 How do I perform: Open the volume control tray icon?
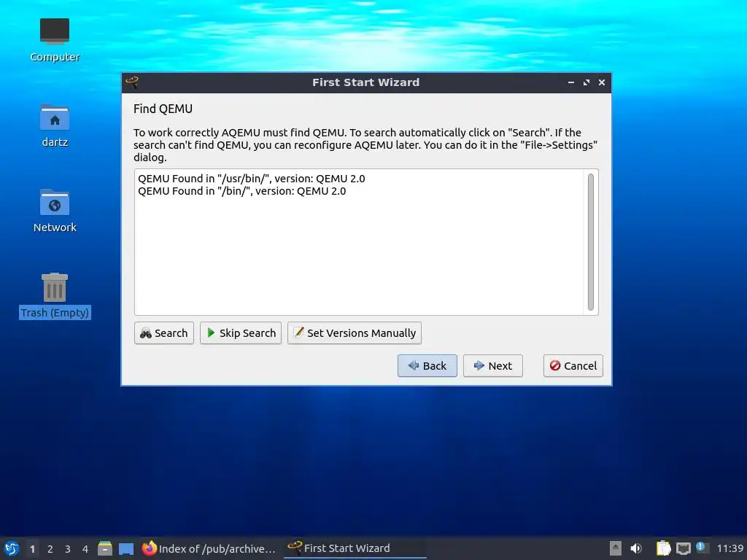[x=636, y=548]
